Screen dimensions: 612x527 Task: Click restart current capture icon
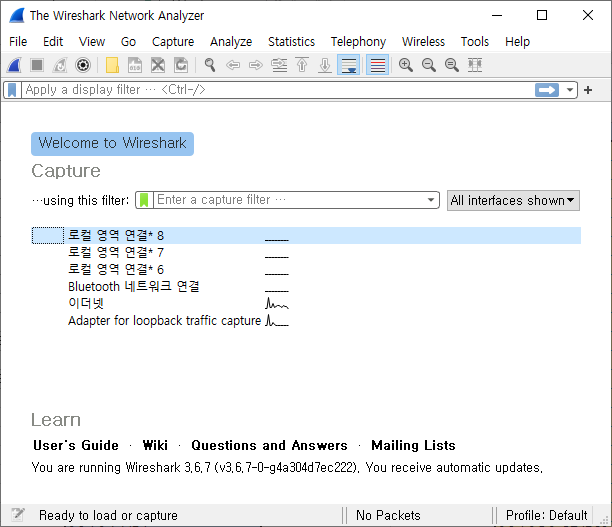coord(60,65)
